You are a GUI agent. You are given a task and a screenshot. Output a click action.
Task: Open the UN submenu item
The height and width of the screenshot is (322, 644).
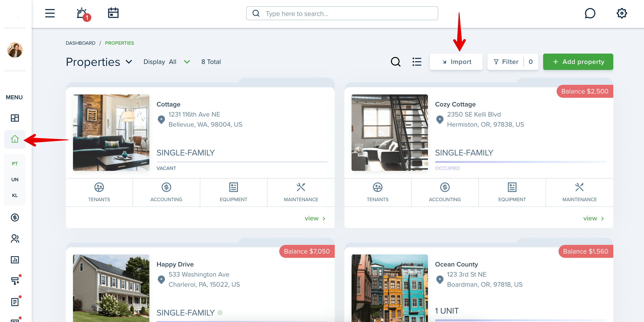click(15, 180)
